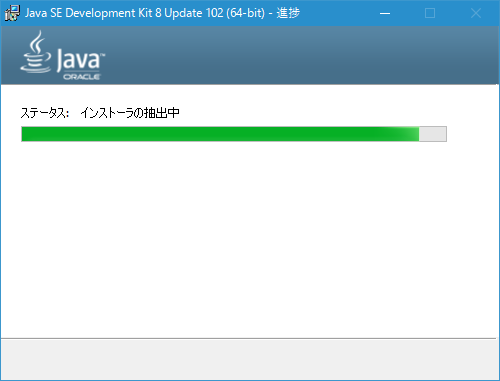Image resolution: width=500 pixels, height=381 pixels.
Task: Minimize the Java installer window
Action: (x=385, y=13)
